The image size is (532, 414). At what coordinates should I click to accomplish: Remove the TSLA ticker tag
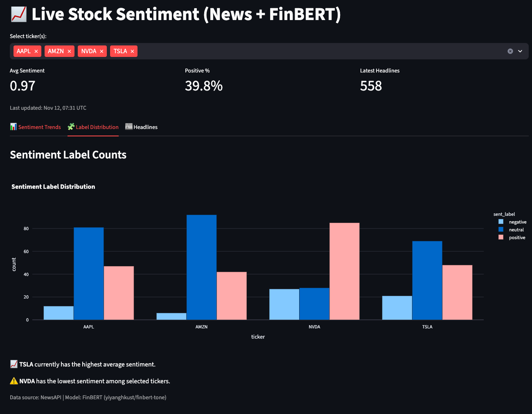coord(132,51)
